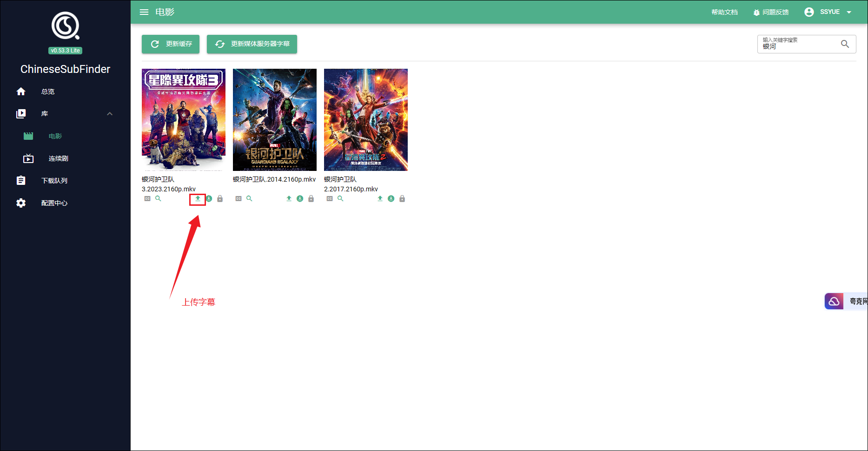Click the 银河护卫队 2014 poster thumbnail
868x451 pixels.
(x=274, y=120)
